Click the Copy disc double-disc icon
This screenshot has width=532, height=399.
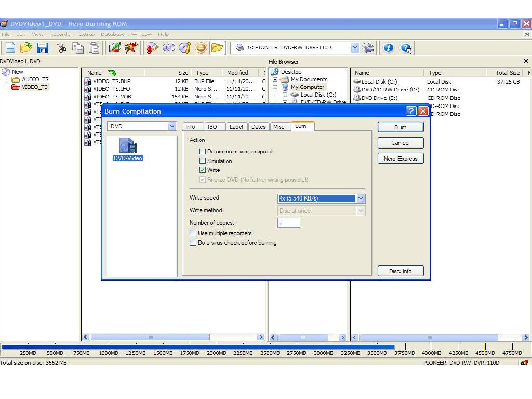(169, 48)
